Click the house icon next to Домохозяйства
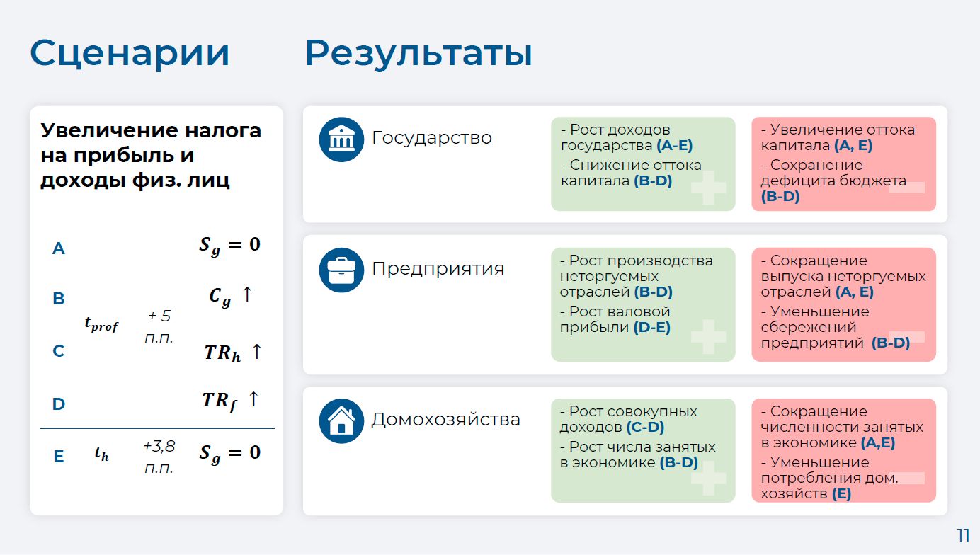Image resolution: width=980 pixels, height=555 pixels. pos(341,421)
